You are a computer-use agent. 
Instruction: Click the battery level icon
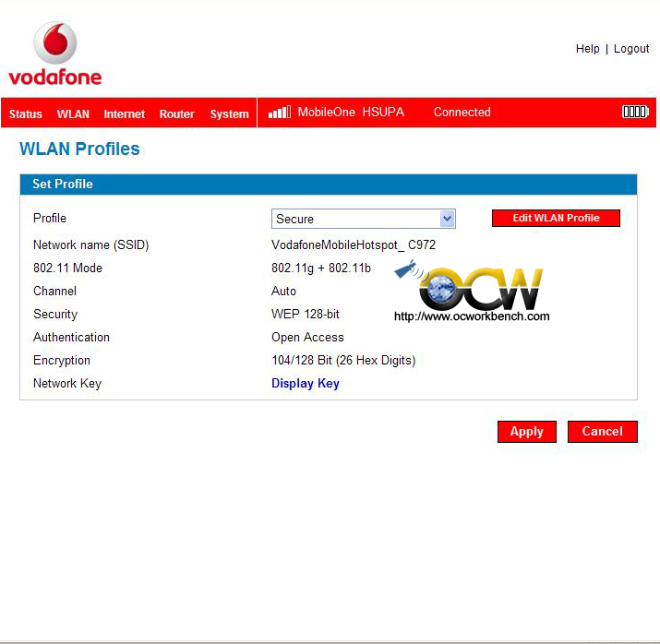tap(635, 112)
